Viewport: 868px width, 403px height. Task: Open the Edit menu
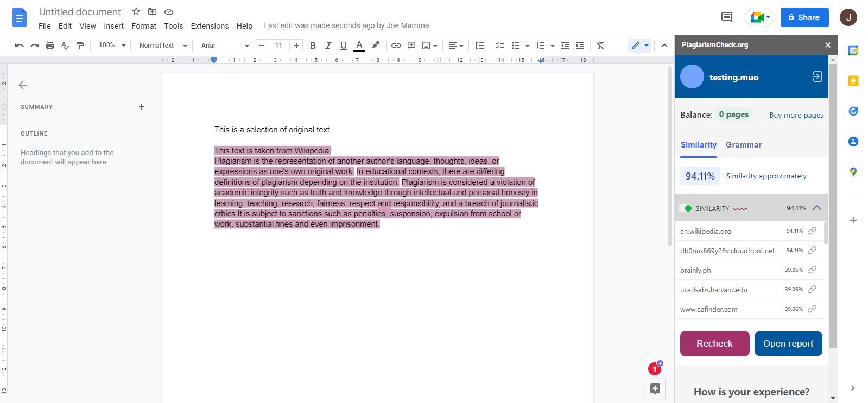click(x=65, y=26)
